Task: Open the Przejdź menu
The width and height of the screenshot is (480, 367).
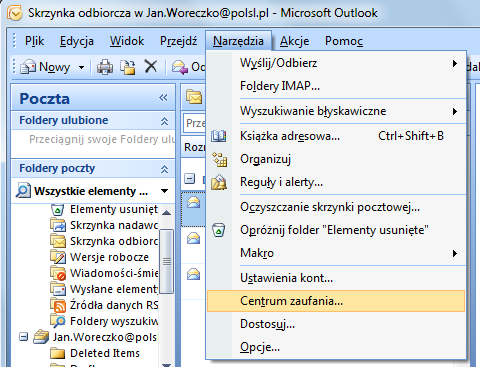Action: [x=178, y=41]
